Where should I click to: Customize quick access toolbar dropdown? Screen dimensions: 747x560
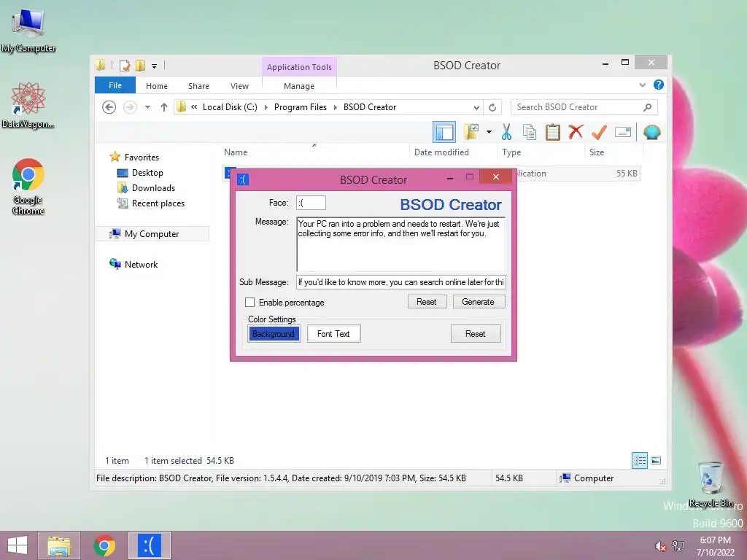tap(155, 66)
